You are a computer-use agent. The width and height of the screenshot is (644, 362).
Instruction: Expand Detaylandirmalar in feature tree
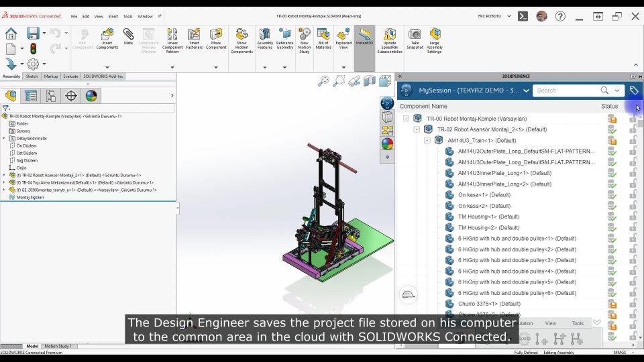[4, 138]
